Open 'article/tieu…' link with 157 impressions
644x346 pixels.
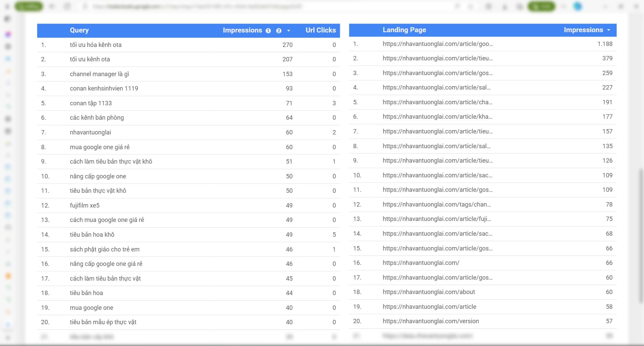pyautogui.click(x=438, y=131)
